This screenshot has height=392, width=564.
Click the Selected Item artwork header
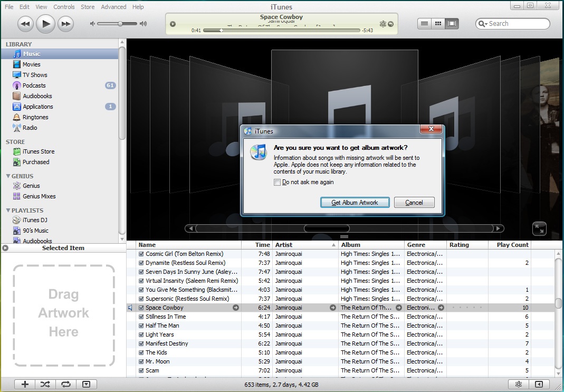pos(63,248)
